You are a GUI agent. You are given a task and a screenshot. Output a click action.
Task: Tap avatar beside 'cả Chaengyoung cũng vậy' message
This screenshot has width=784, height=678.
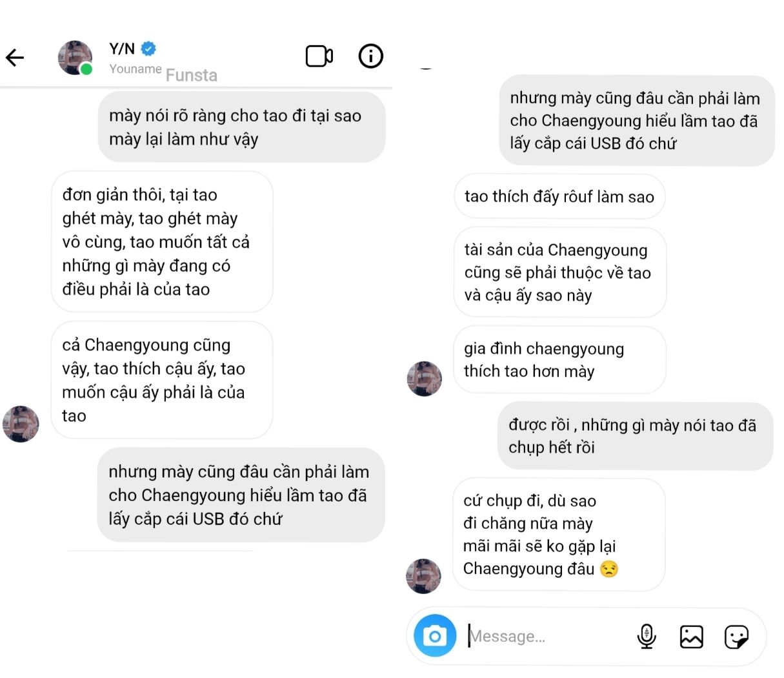(x=21, y=424)
